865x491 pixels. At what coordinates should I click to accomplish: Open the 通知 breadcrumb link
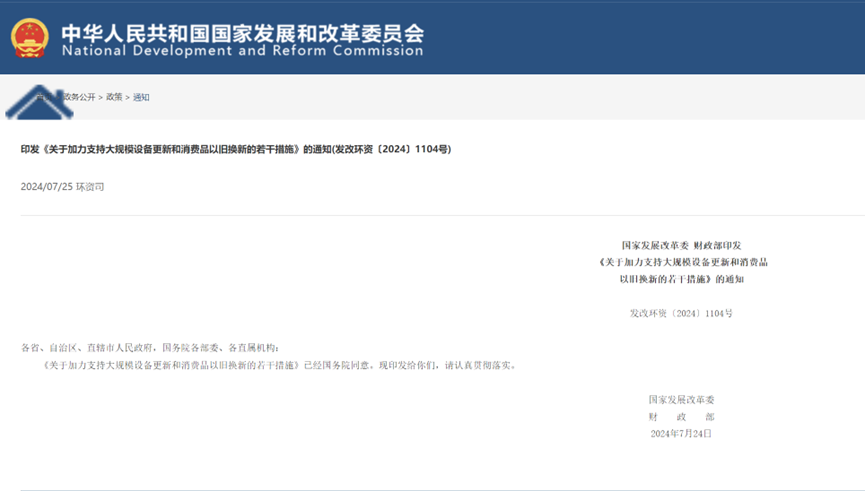point(141,97)
